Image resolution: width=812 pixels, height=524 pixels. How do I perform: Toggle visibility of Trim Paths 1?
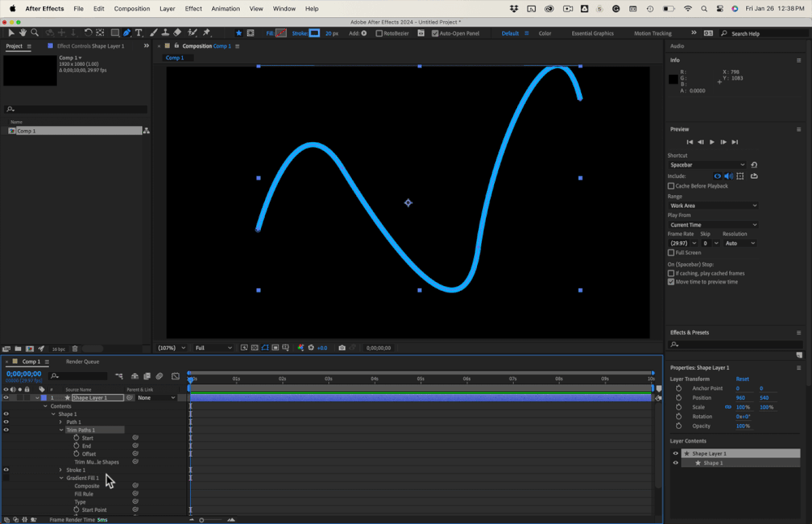point(6,429)
